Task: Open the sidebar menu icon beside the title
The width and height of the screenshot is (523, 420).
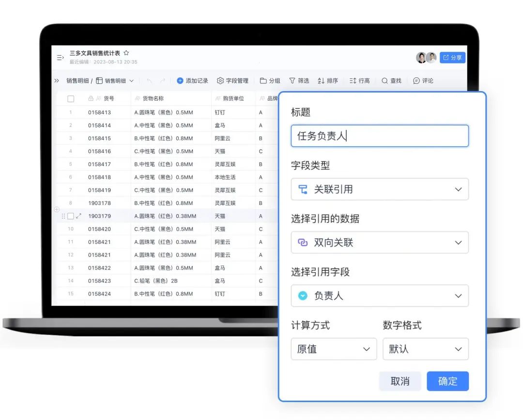Action: click(60, 58)
